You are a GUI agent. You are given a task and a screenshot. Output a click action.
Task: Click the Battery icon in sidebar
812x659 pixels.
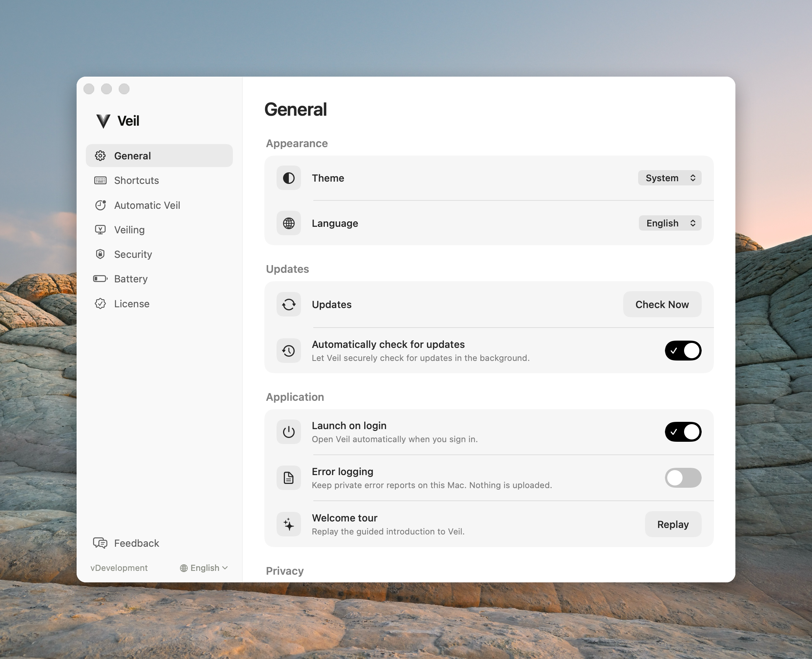coord(100,279)
